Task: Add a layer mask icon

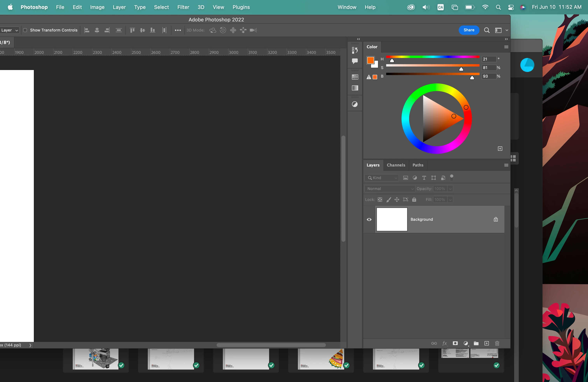Action: click(455, 343)
